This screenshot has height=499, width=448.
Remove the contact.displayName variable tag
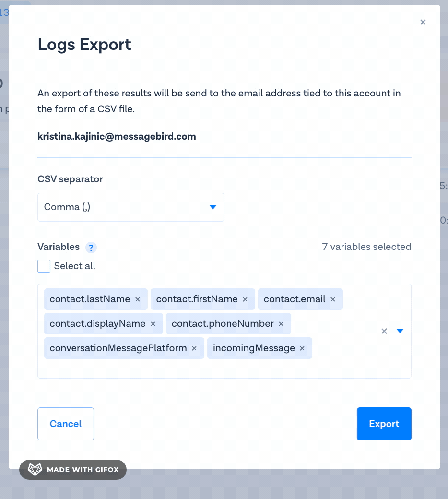point(153,324)
